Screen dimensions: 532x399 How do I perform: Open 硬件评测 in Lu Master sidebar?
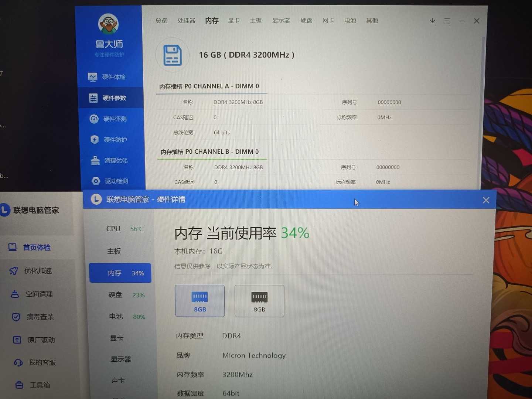pos(108,119)
